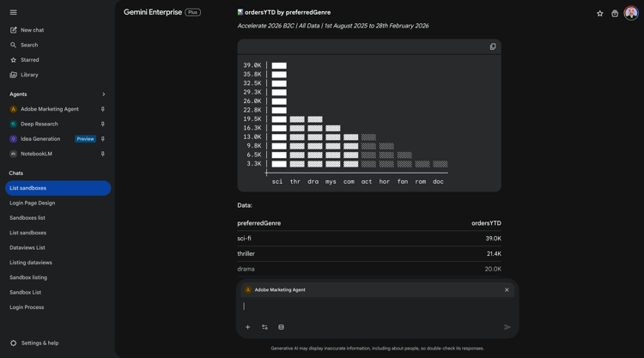Remove the Adobe Marketing Agent chip
The height and width of the screenshot is (358, 644).
507,290
